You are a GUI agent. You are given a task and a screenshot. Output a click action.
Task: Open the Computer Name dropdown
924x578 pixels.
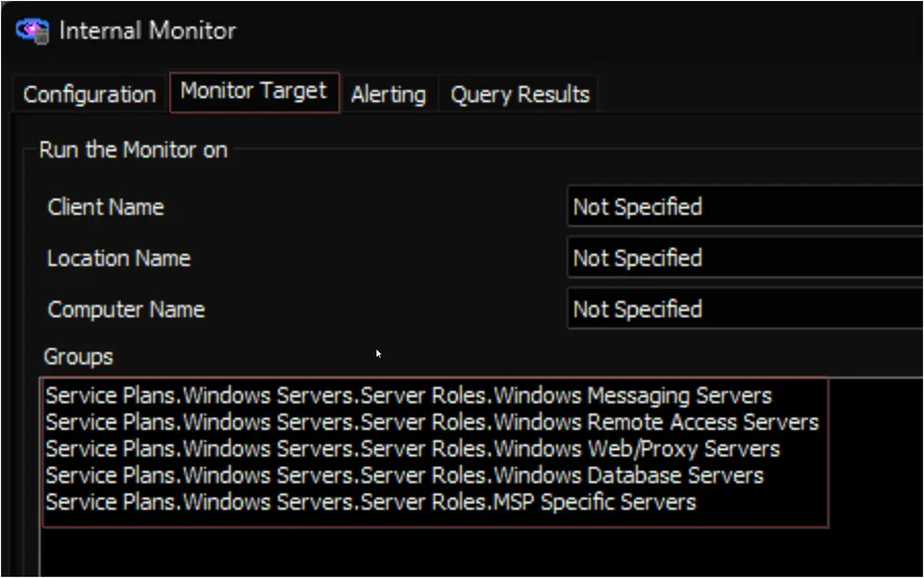tap(745, 309)
